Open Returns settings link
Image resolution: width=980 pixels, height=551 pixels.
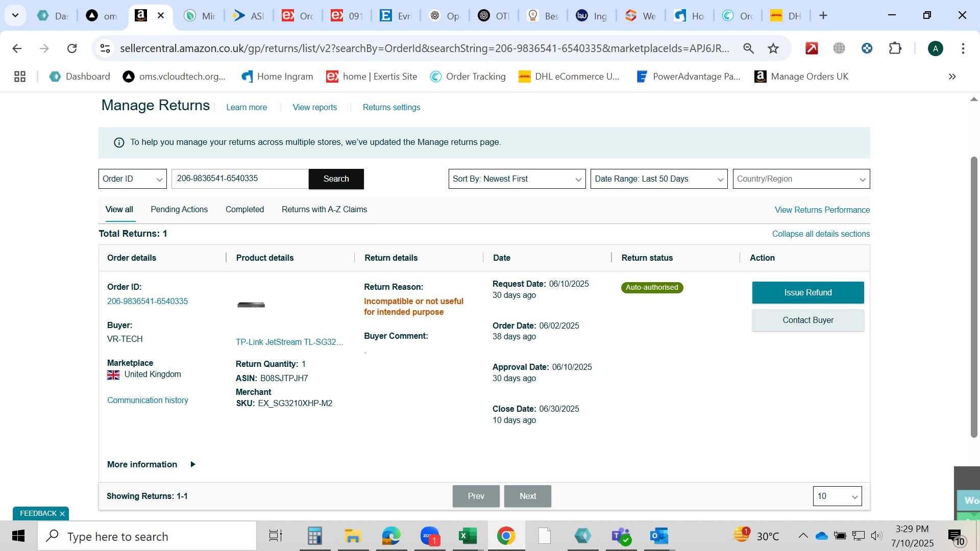pyautogui.click(x=391, y=108)
